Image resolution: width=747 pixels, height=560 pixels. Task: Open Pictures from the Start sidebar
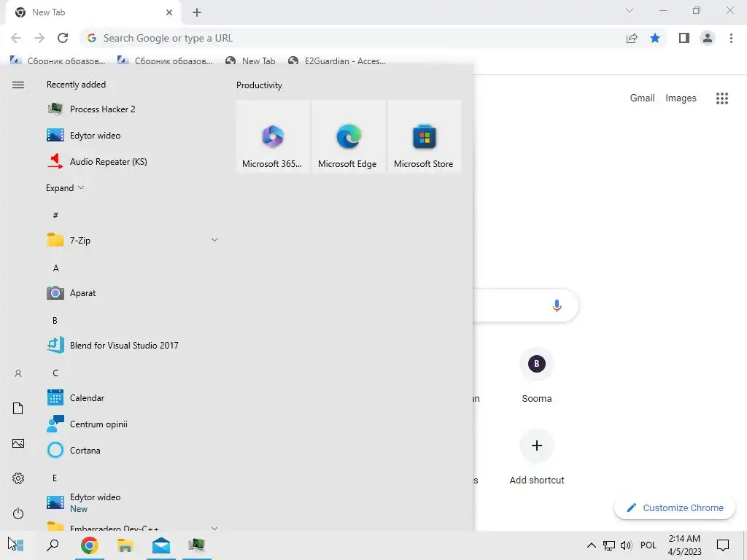pyautogui.click(x=18, y=443)
